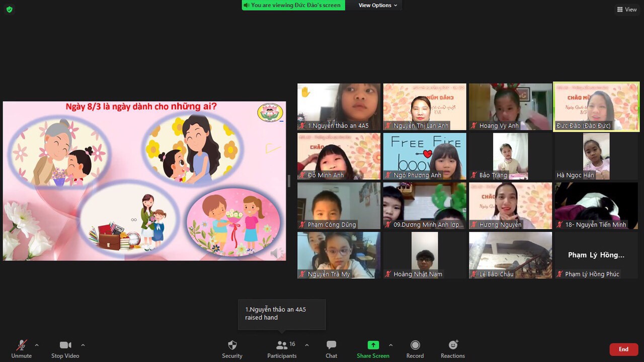This screenshot has height=362, width=644.
Task: Click the red End meeting button
Action: pyautogui.click(x=623, y=349)
